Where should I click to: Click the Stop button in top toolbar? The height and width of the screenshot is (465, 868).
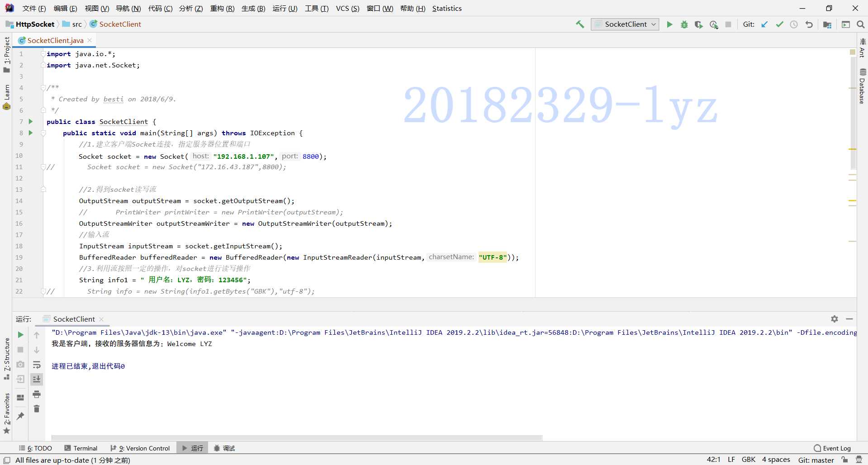click(x=728, y=24)
